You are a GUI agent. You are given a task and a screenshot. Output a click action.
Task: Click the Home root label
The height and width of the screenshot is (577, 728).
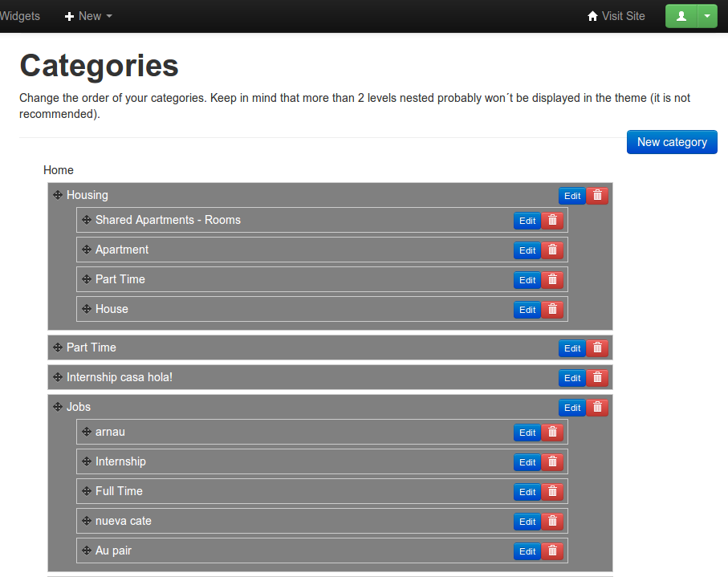point(59,170)
